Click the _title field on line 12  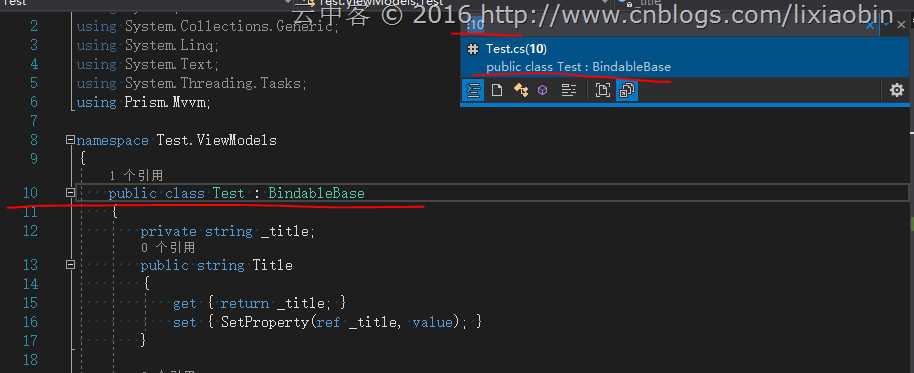pyautogui.click(x=285, y=231)
